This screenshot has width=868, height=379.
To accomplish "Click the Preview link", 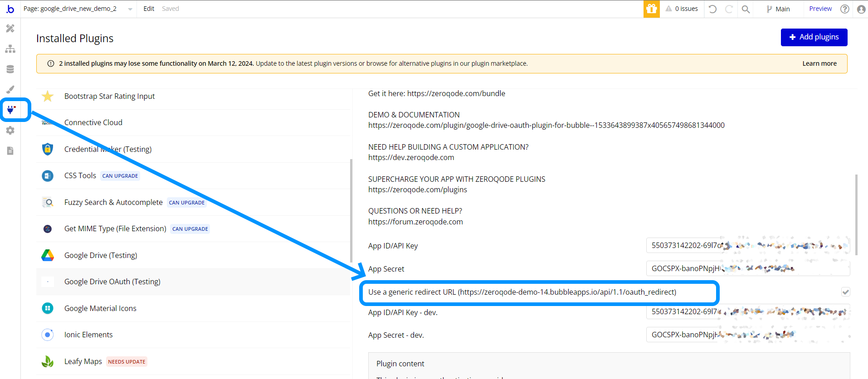I will point(820,9).
